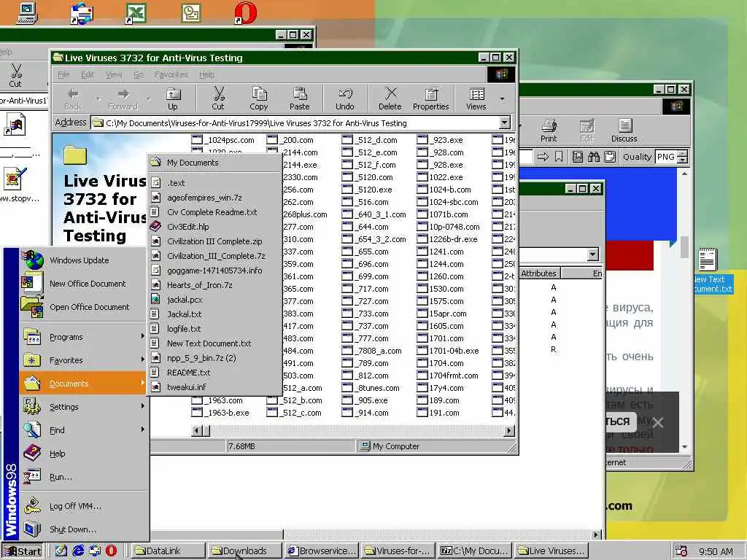Open My Documents from the Documents submenu

[x=214, y=163]
